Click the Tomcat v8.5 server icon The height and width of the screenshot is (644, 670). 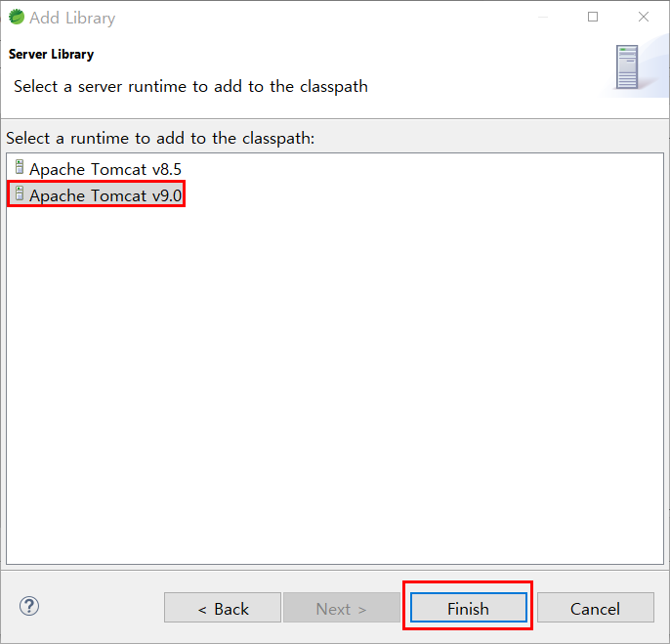[x=20, y=167]
